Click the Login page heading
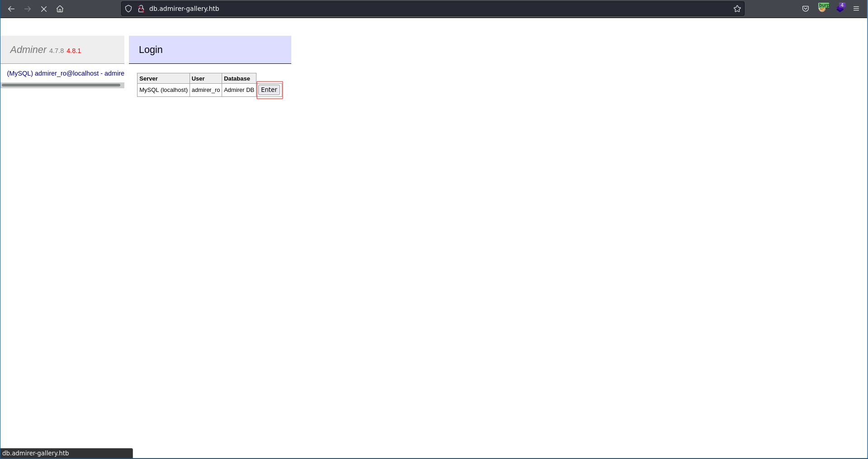Screen dimensions: 868x459 151,50
